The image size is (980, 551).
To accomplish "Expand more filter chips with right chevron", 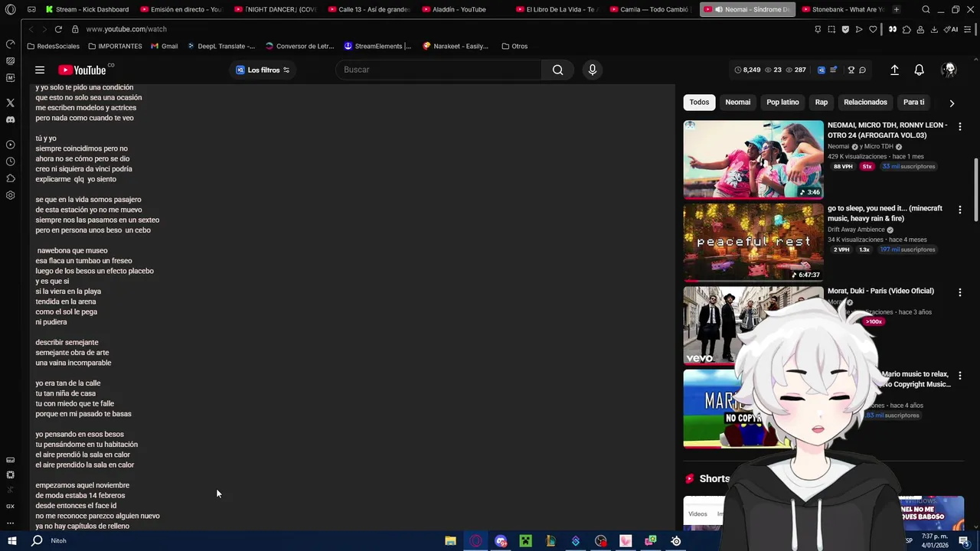I will (952, 103).
